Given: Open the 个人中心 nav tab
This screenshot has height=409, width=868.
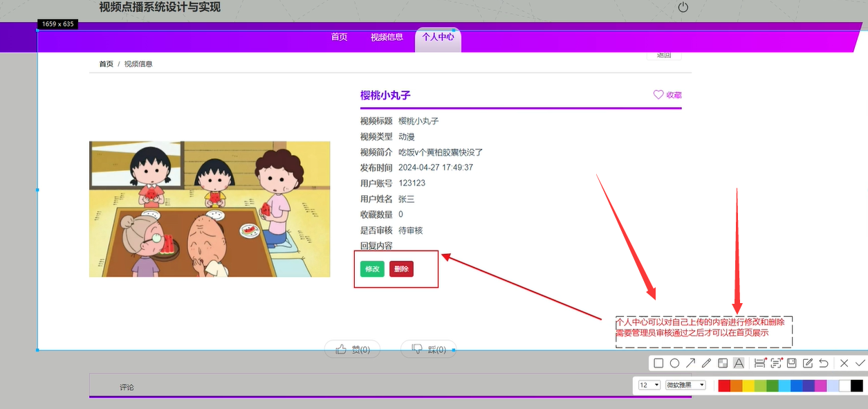Looking at the screenshot, I should [438, 37].
